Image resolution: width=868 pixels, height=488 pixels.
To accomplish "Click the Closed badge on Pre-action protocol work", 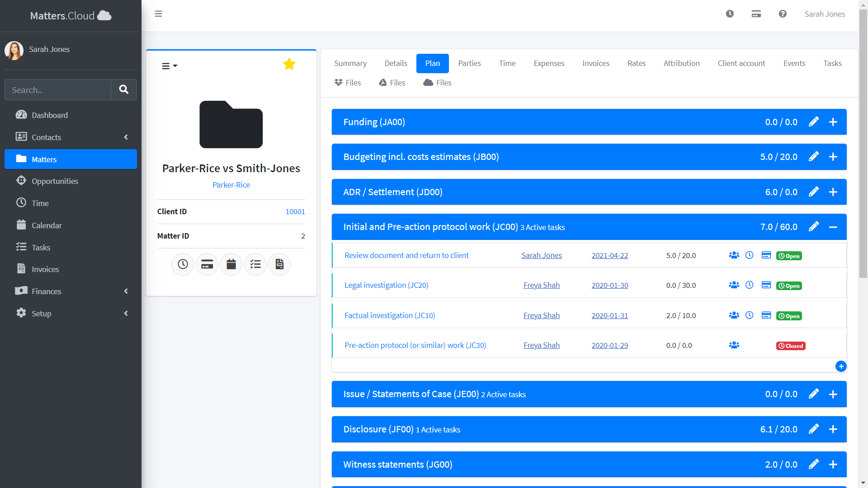I will [x=790, y=346].
